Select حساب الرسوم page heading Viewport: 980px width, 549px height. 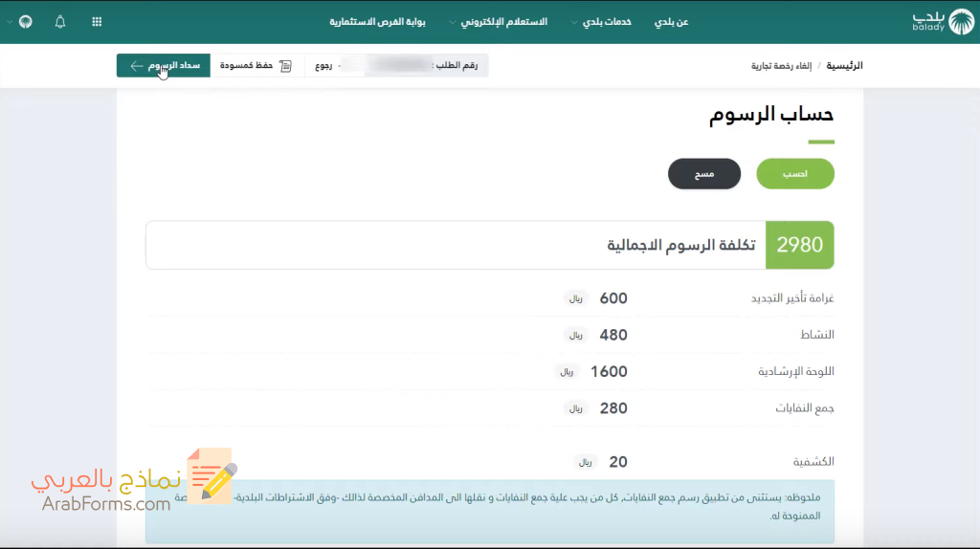(x=771, y=115)
